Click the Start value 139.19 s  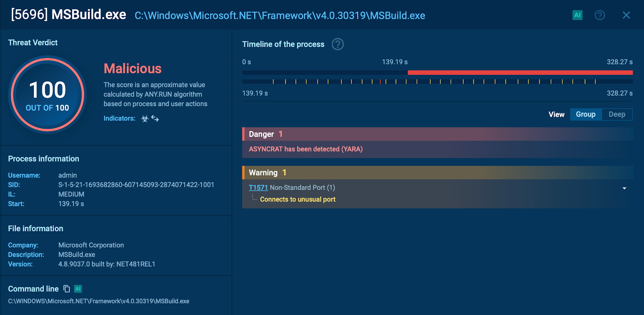[71, 204]
